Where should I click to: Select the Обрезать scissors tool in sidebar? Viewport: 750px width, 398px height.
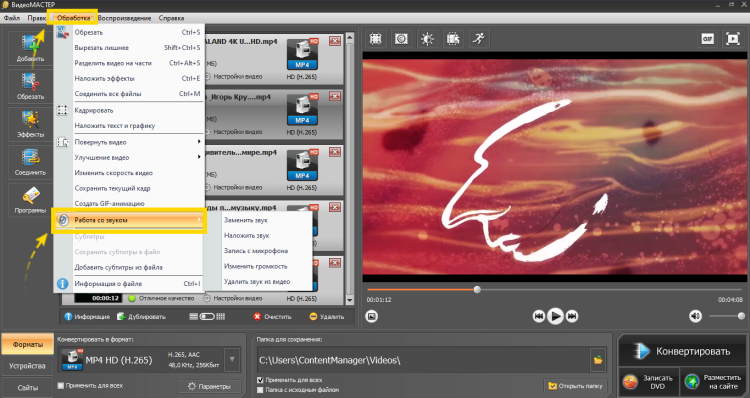[30, 86]
